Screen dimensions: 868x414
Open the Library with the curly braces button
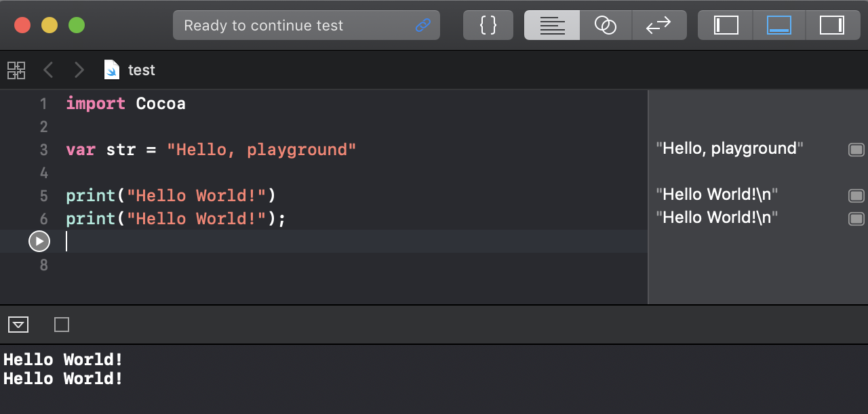click(x=488, y=25)
